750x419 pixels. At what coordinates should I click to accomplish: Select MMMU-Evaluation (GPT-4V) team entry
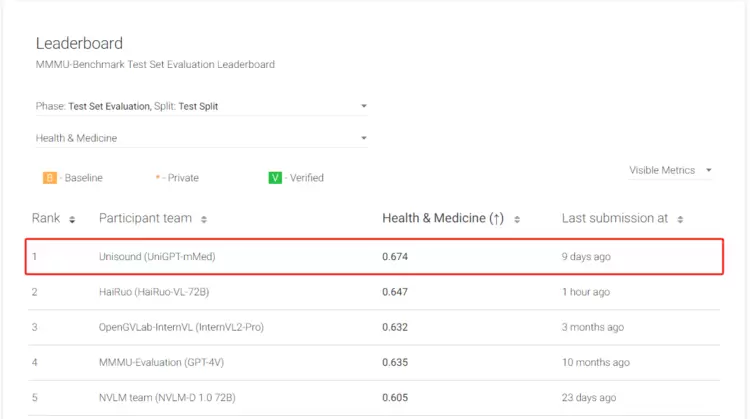coord(159,362)
